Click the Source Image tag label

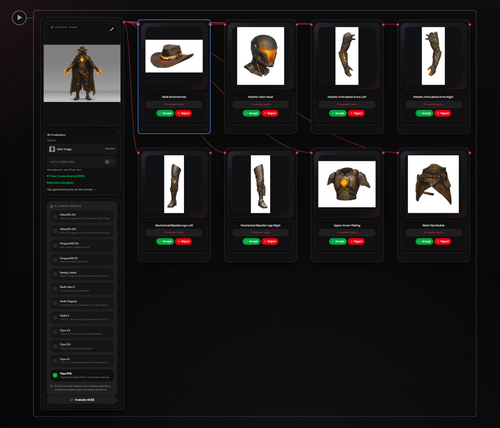point(64,27)
